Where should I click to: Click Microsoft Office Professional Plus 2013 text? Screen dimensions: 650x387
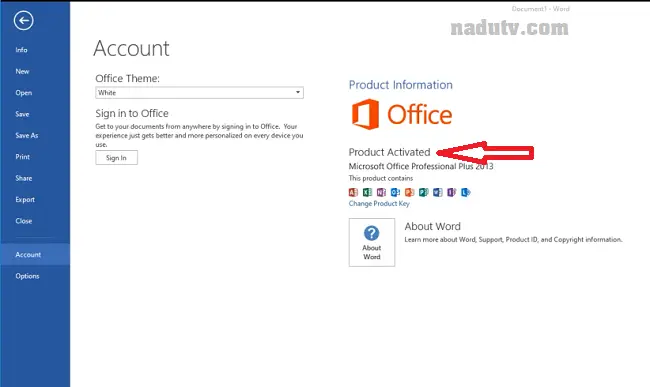(x=421, y=166)
